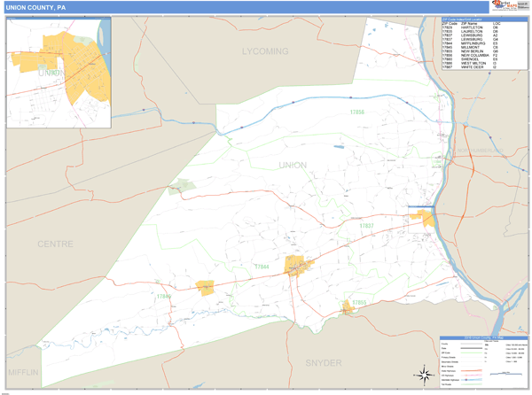Image resolution: width=532 pixels, height=395 pixels.
Task: Click the ZIP Code Index header bar
Action: point(484,19)
